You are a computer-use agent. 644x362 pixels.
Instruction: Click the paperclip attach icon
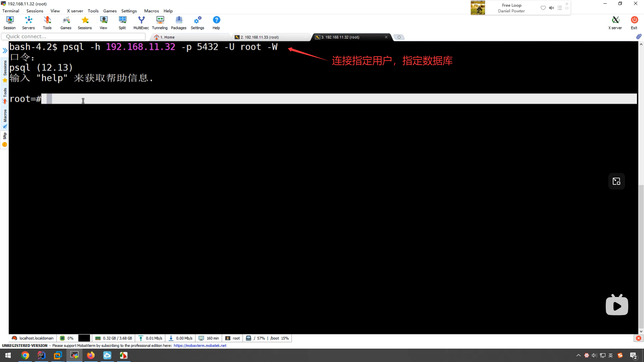pos(639,37)
